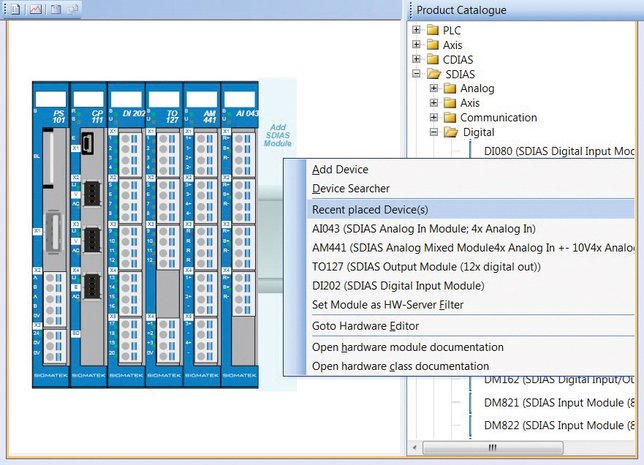Select the TO 127 module graphic
This screenshot has width=644, height=465.
pyautogui.click(x=164, y=235)
